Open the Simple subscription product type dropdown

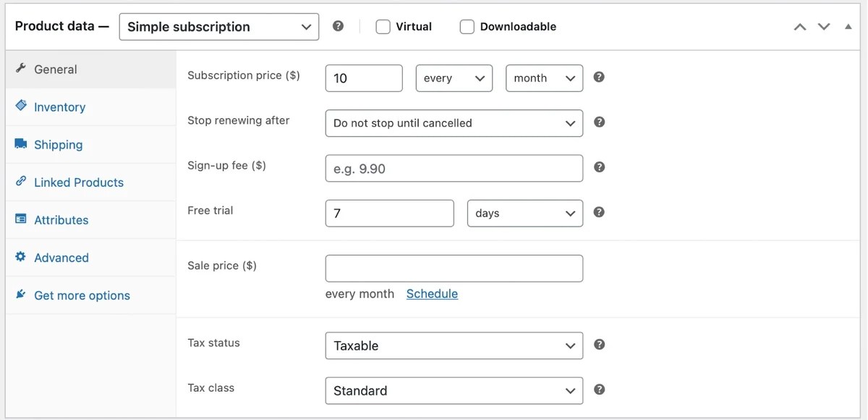(x=218, y=26)
